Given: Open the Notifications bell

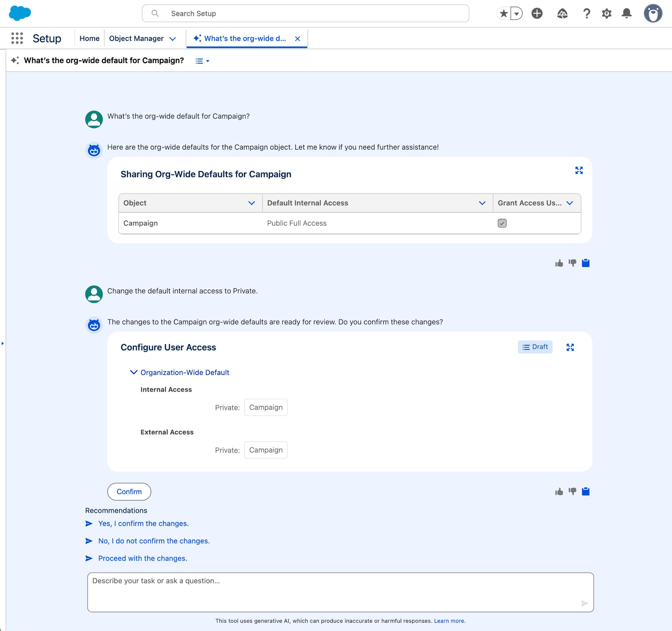Looking at the screenshot, I should [x=626, y=13].
